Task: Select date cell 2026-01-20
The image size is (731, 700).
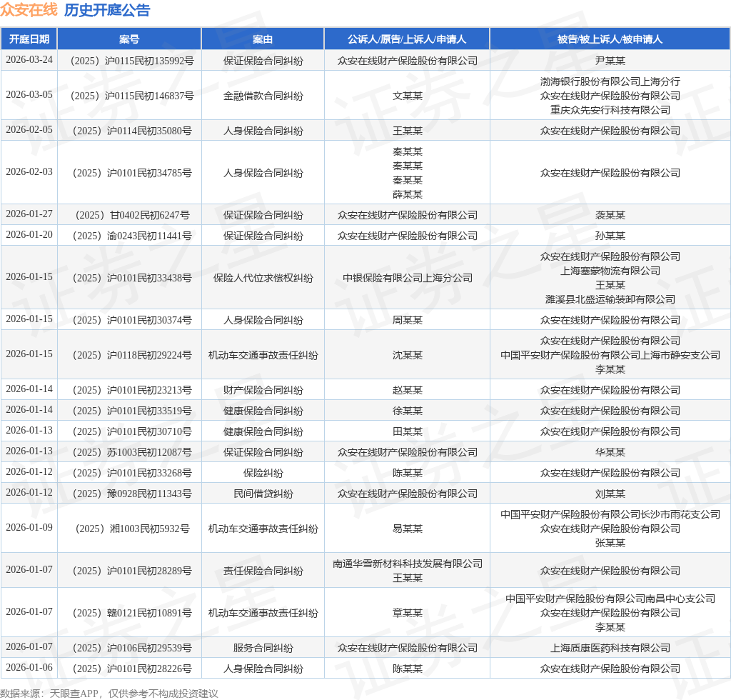Action: click(x=29, y=234)
